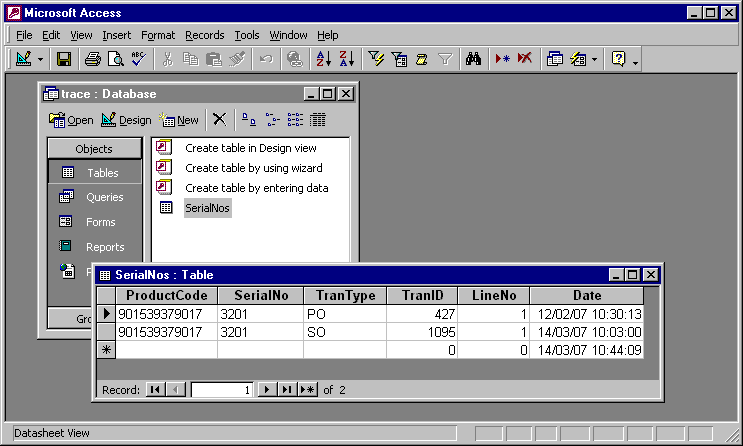Switch to Details view icon

tap(317, 119)
